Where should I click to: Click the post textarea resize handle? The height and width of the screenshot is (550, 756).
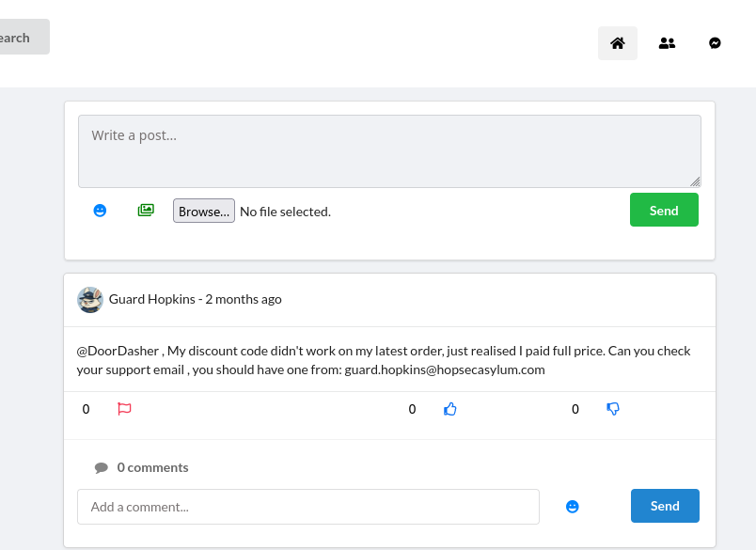[x=695, y=181]
